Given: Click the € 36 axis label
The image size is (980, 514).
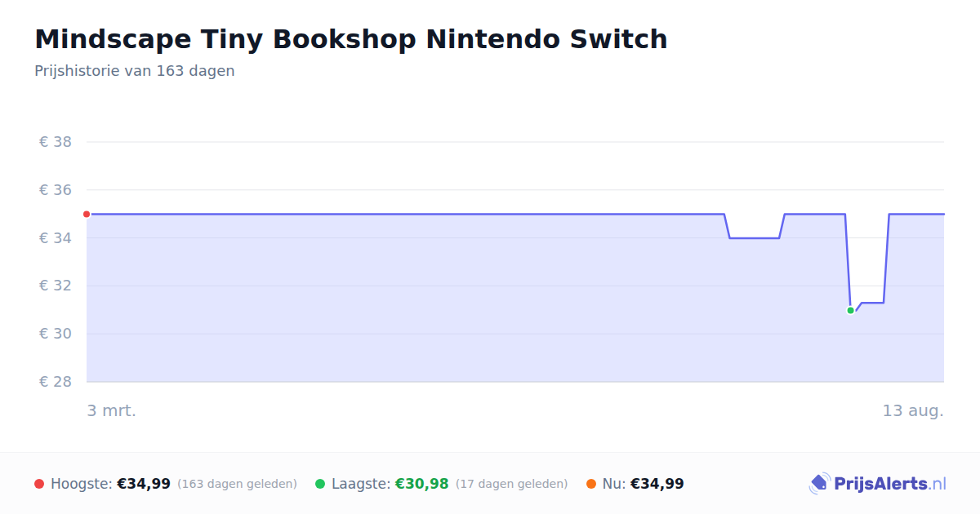Looking at the screenshot, I should (x=56, y=190).
